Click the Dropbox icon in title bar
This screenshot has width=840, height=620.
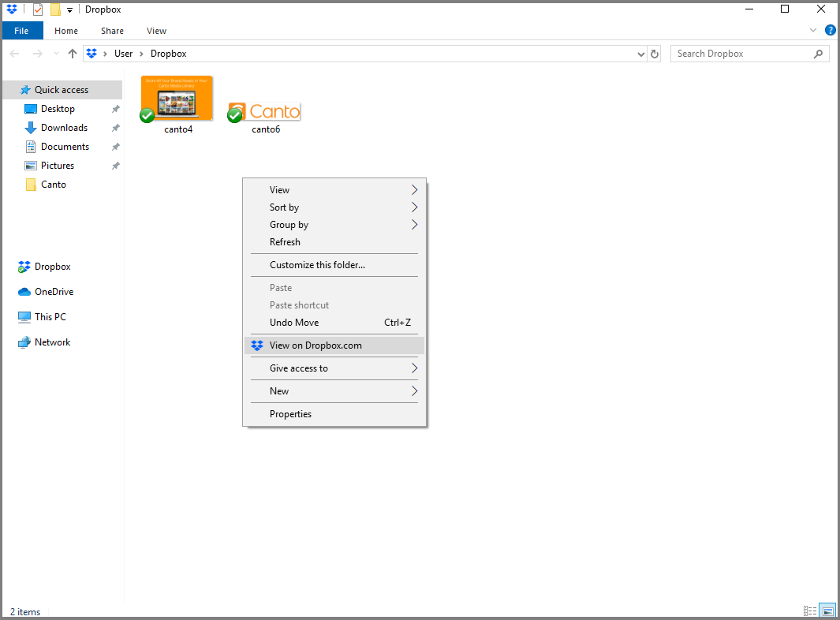12,9
